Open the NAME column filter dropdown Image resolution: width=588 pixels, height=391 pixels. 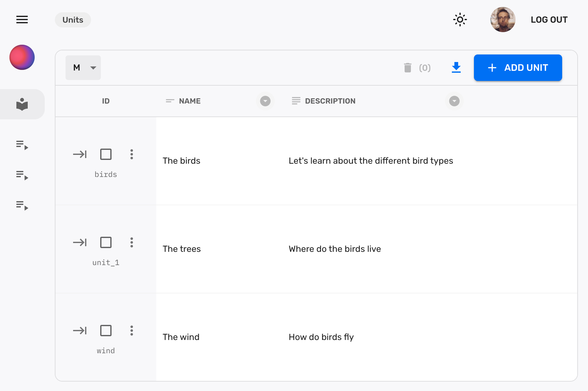point(265,101)
